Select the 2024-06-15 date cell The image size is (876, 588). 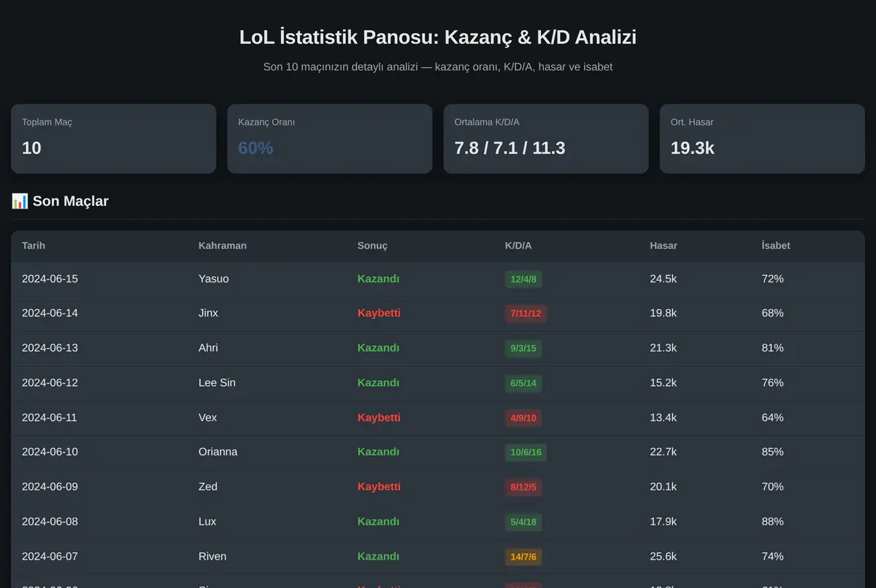pyautogui.click(x=50, y=279)
